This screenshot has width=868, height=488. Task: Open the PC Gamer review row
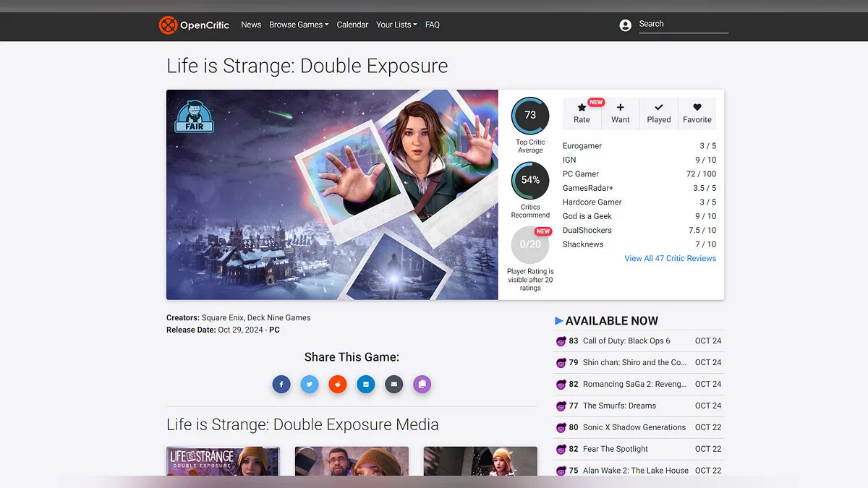click(639, 174)
